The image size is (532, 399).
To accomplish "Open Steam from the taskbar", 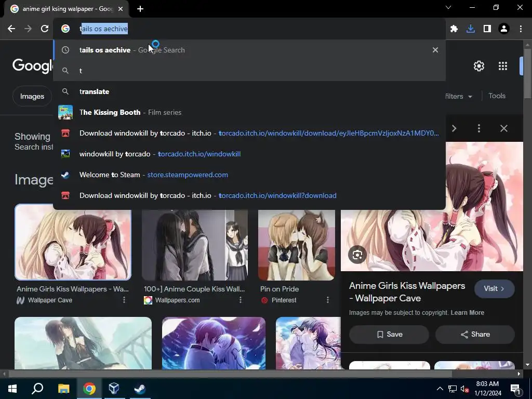I will (139, 389).
